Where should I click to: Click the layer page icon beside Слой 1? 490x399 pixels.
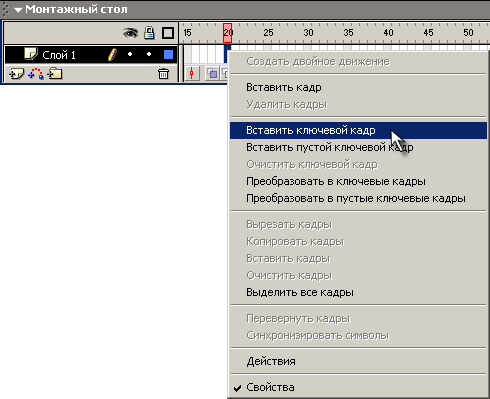[31, 54]
